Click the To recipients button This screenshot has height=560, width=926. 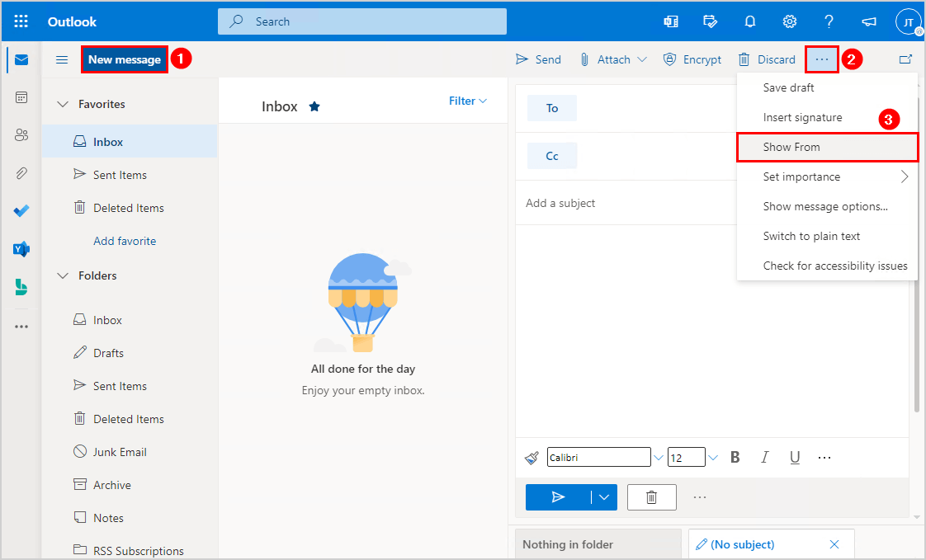[x=552, y=108]
